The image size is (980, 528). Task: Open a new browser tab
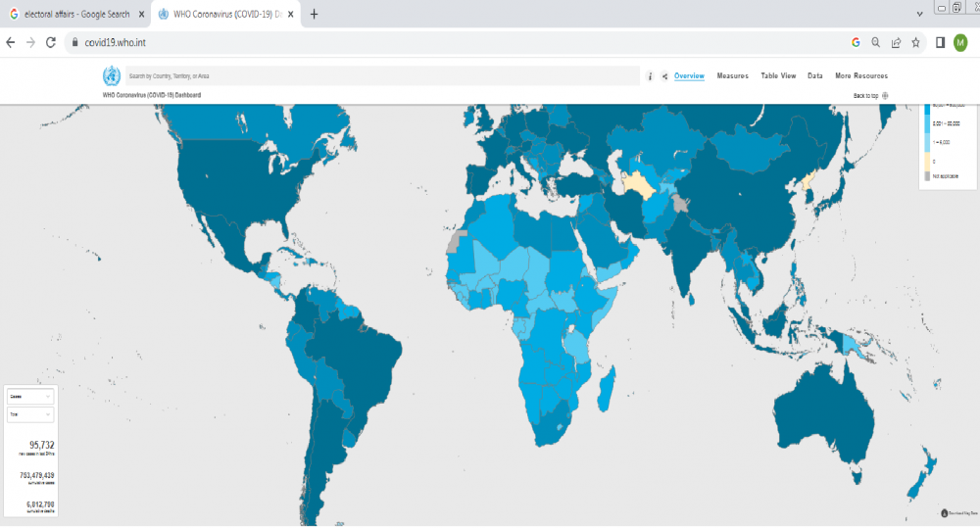coord(314,15)
